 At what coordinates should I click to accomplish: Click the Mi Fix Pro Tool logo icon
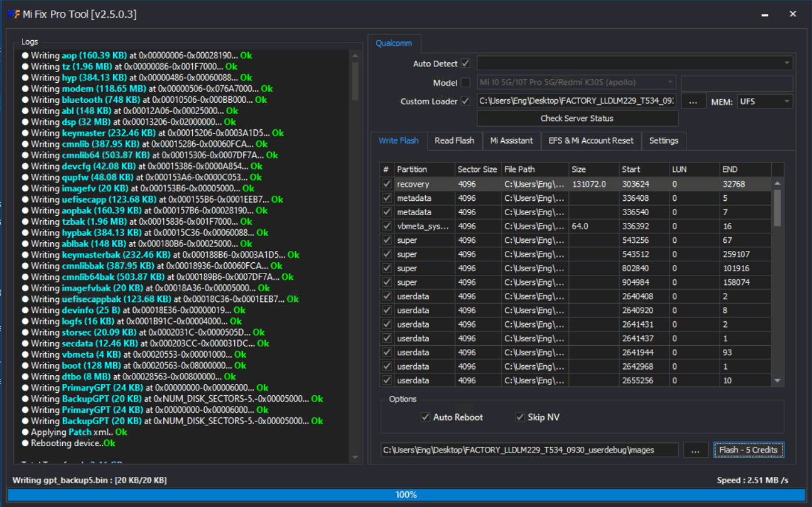coord(14,14)
